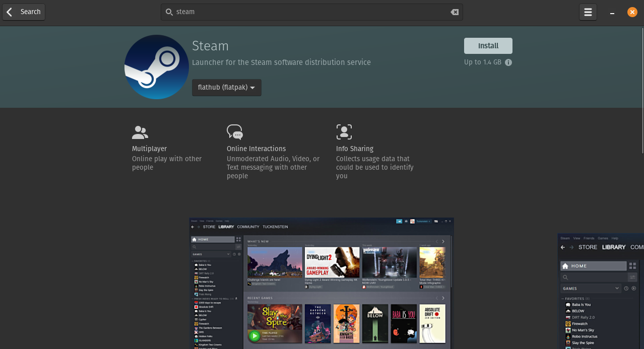Click the Steam application logo

pyautogui.click(x=157, y=67)
